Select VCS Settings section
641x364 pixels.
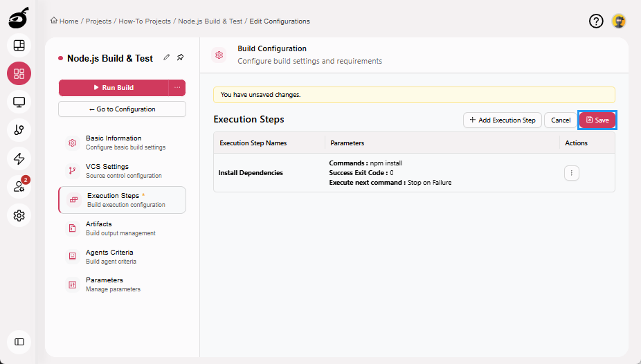pyautogui.click(x=123, y=171)
